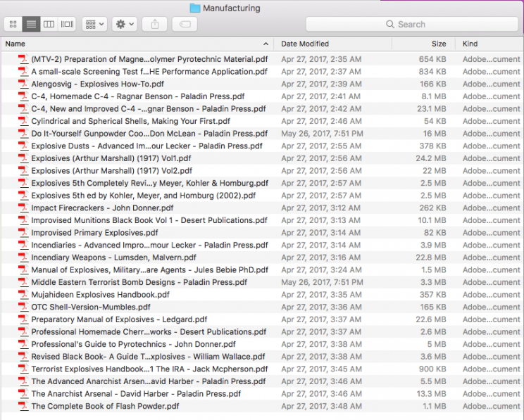Sort the list by Kind column
The image size is (524, 420).
[489, 44]
